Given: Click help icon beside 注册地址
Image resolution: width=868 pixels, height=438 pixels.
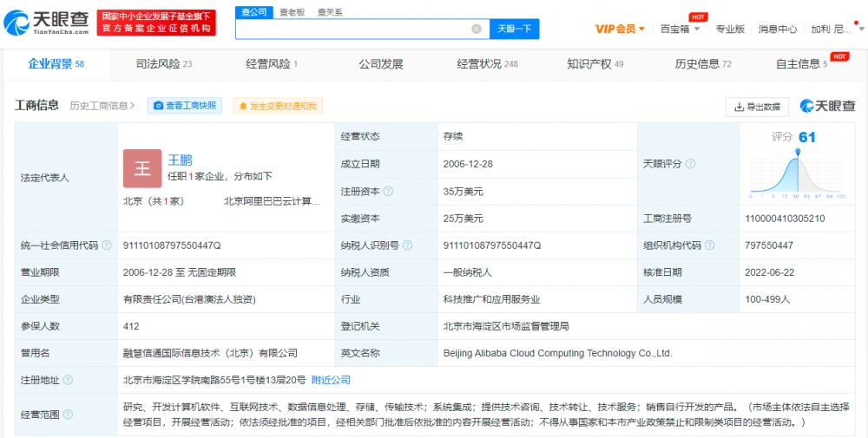Looking at the screenshot, I should point(68,380).
